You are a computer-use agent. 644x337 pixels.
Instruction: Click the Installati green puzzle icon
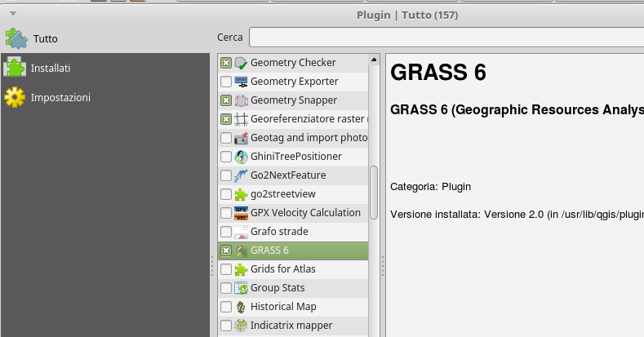pyautogui.click(x=15, y=67)
